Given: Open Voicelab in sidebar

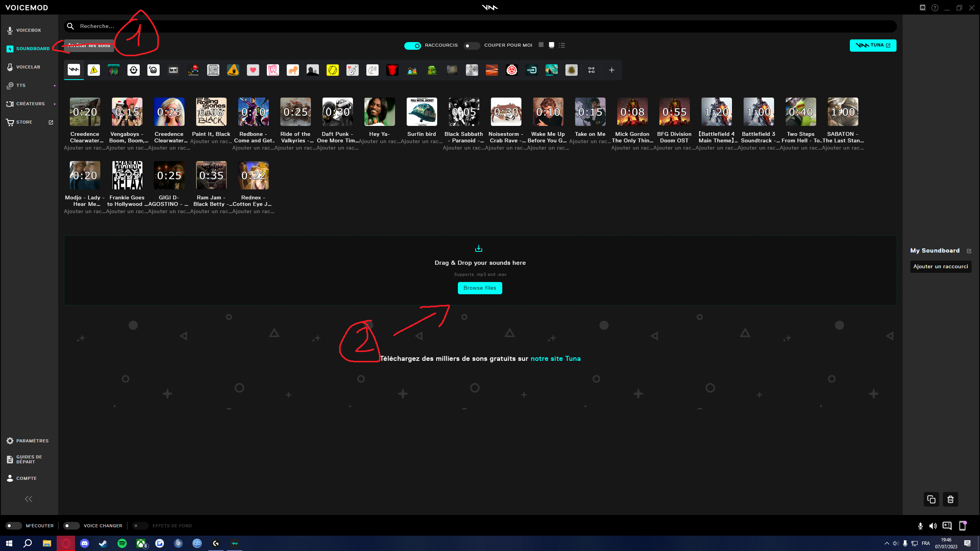Looking at the screenshot, I should [x=28, y=67].
